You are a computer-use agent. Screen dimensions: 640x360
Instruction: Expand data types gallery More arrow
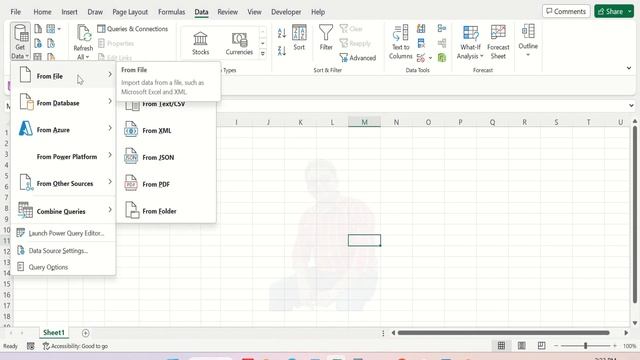(262, 53)
